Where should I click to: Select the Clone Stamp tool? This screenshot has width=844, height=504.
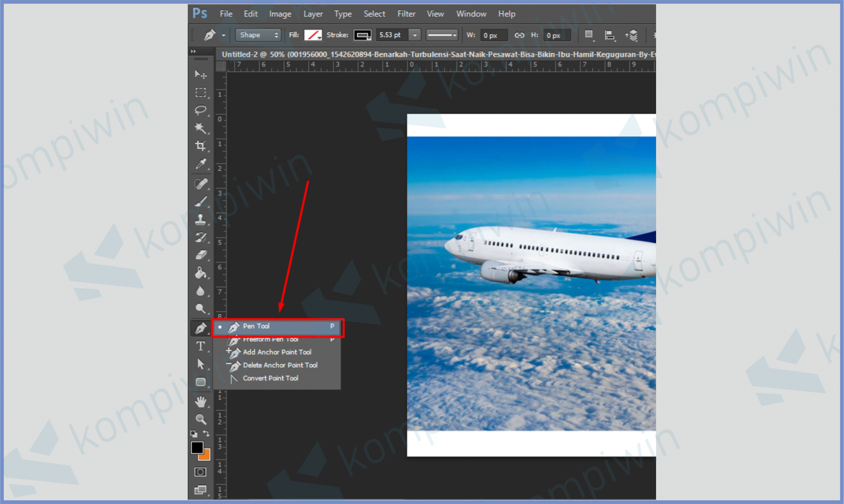(201, 219)
